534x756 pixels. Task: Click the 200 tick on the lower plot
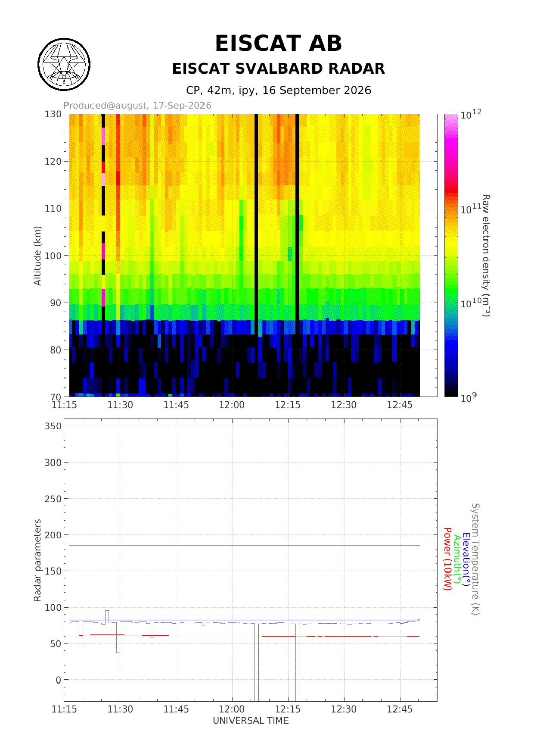[x=53, y=535]
